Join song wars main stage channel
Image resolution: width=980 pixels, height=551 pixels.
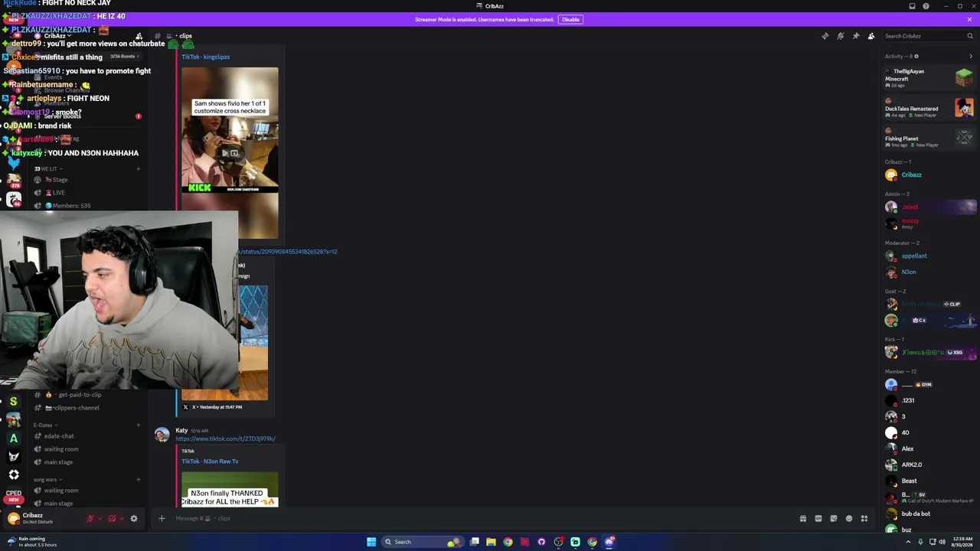pos(87,504)
